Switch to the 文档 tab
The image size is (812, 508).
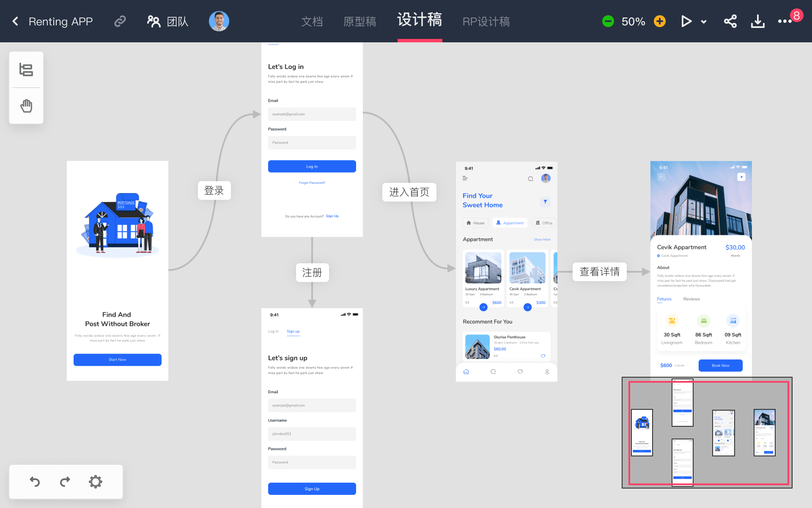click(x=313, y=21)
